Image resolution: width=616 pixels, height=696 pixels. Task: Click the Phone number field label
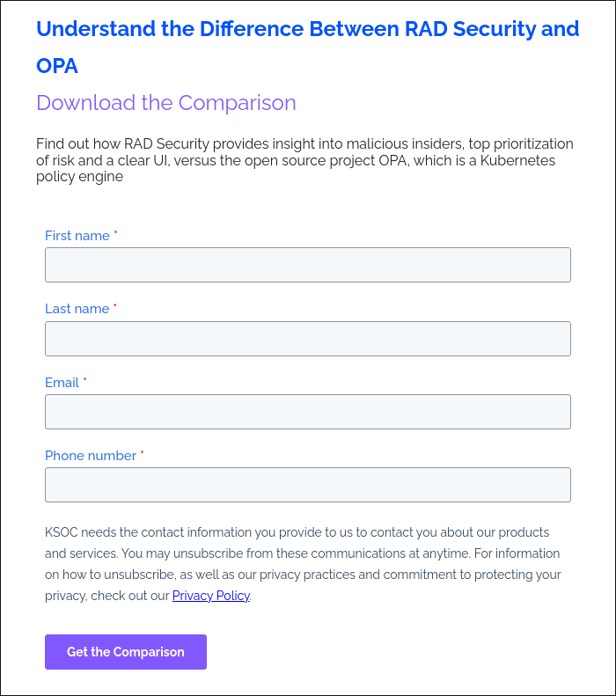pos(91,456)
